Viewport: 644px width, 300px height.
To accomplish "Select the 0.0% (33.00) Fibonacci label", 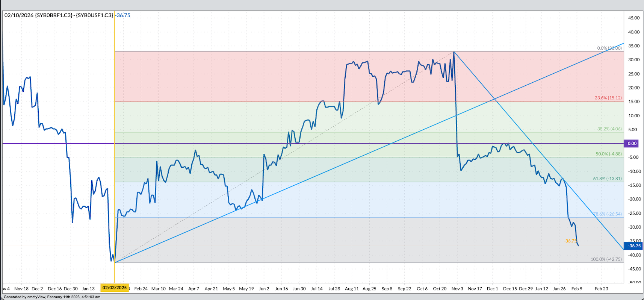I will point(609,48).
